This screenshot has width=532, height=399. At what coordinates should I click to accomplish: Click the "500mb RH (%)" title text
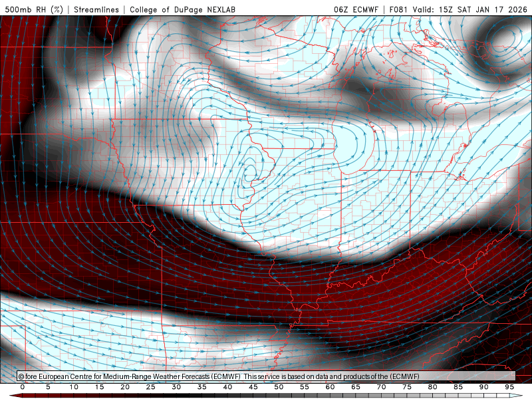[34, 9]
